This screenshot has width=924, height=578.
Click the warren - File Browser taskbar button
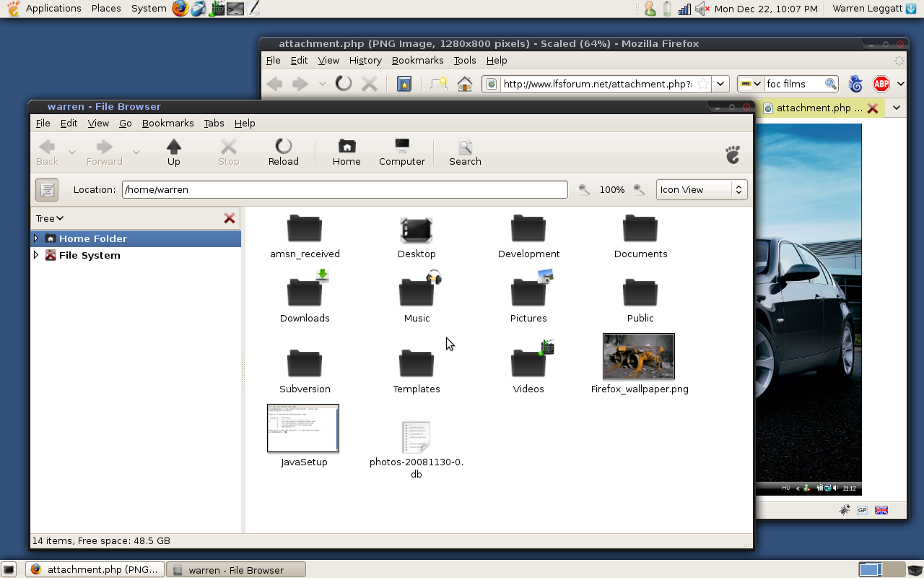coord(236,569)
